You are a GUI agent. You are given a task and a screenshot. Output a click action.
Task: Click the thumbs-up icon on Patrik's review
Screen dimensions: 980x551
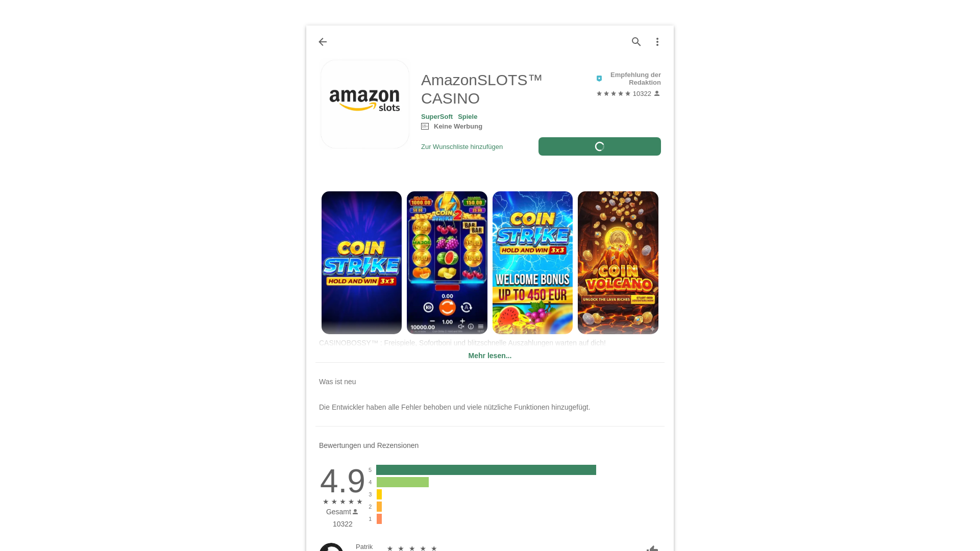[652, 548]
